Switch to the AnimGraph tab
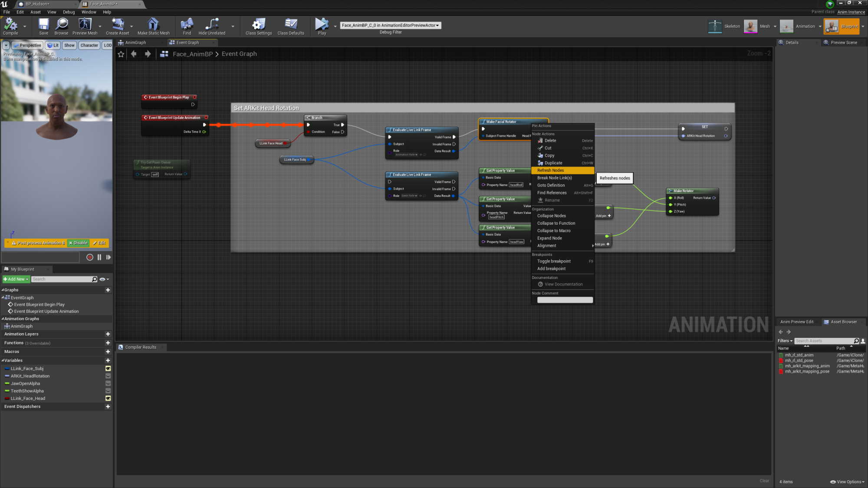 [135, 43]
